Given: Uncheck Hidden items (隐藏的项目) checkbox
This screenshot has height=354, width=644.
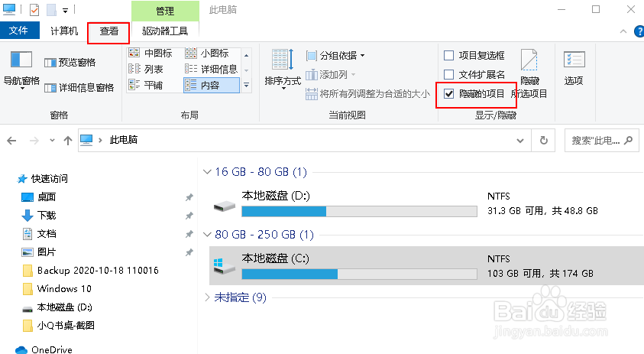Looking at the screenshot, I should pos(449,93).
